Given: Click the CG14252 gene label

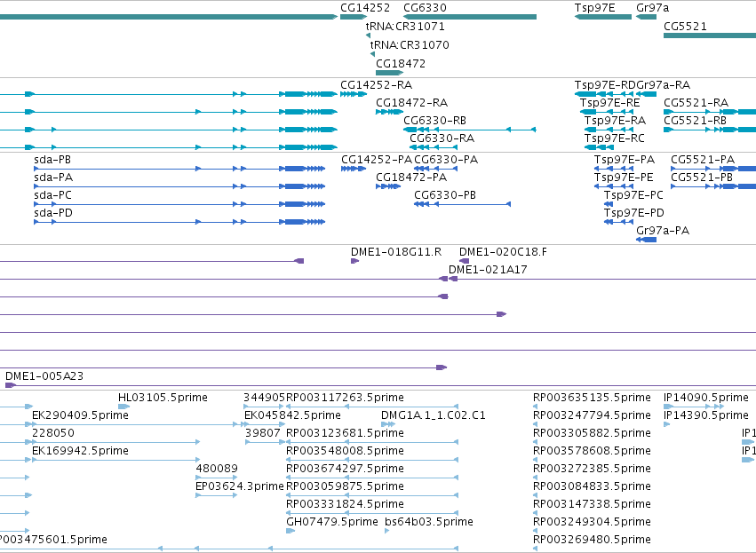Looking at the screenshot, I should coord(365,8).
